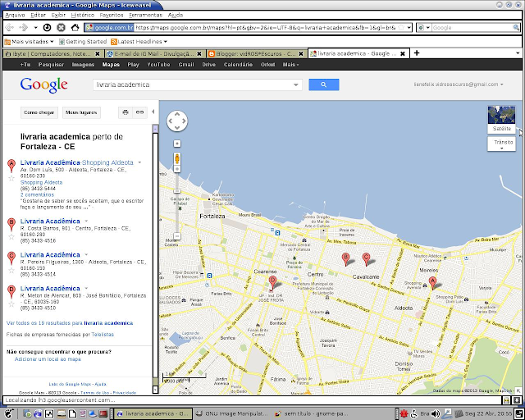The height and width of the screenshot is (420, 525).
Task: Click the map pan navigation control
Action: tap(177, 121)
